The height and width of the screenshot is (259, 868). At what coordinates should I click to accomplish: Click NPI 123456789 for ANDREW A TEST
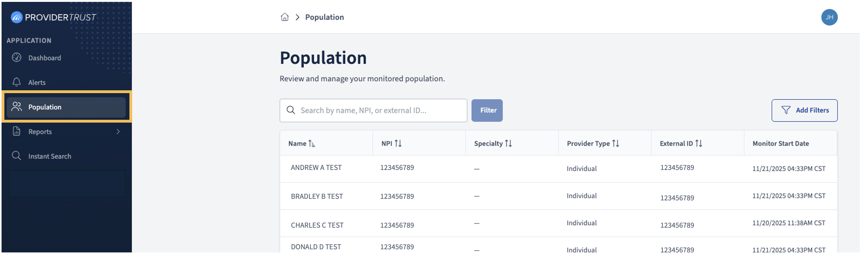coord(397,168)
